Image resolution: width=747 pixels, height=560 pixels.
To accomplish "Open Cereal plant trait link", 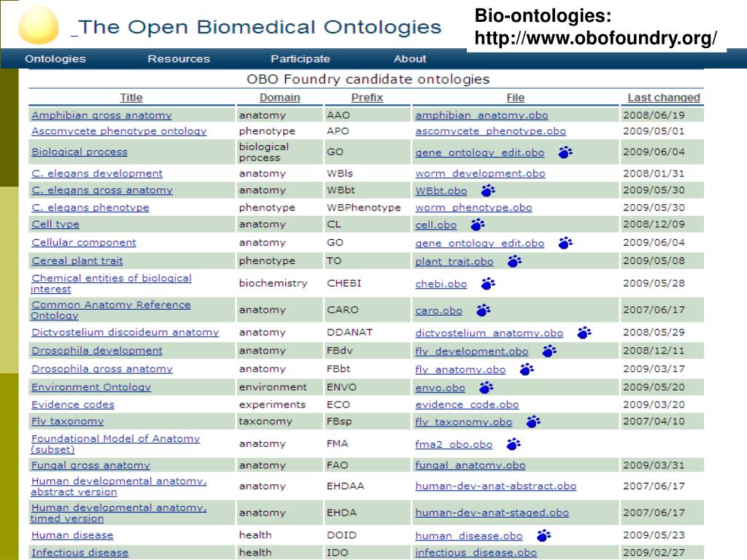I will (77, 261).
